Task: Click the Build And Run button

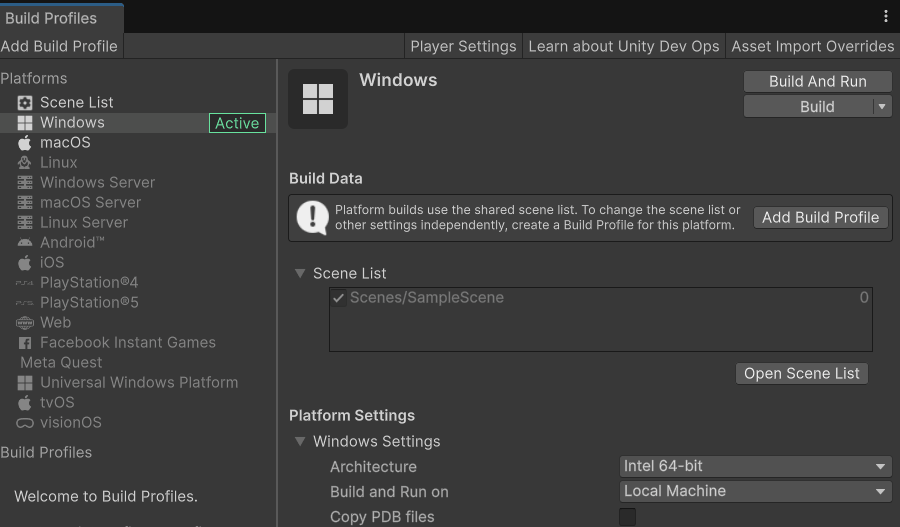Action: coord(817,82)
